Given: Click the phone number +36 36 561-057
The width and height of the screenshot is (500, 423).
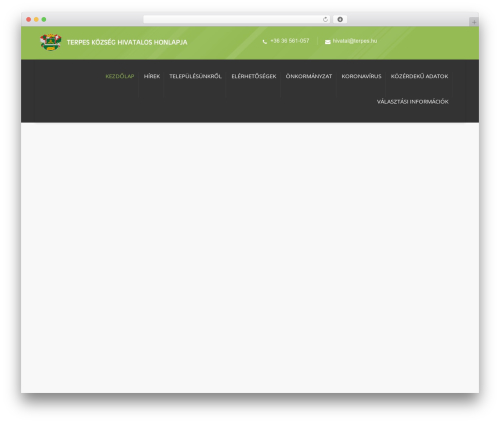Looking at the screenshot, I should click(290, 41).
